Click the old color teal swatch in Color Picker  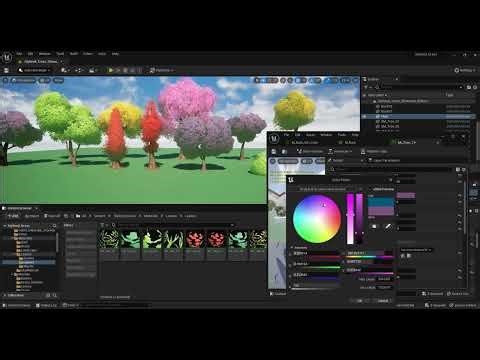381,202
